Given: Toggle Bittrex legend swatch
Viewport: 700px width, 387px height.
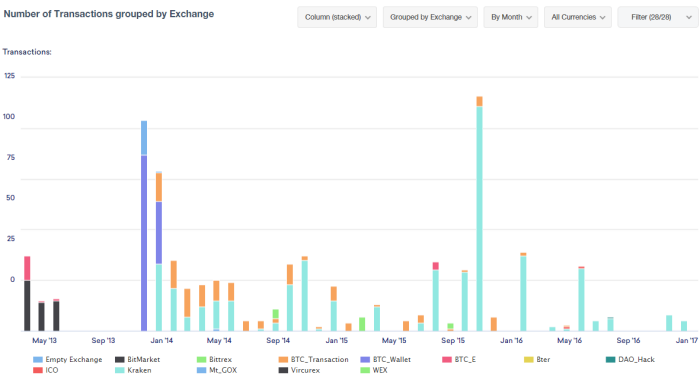Looking at the screenshot, I should point(202,359).
